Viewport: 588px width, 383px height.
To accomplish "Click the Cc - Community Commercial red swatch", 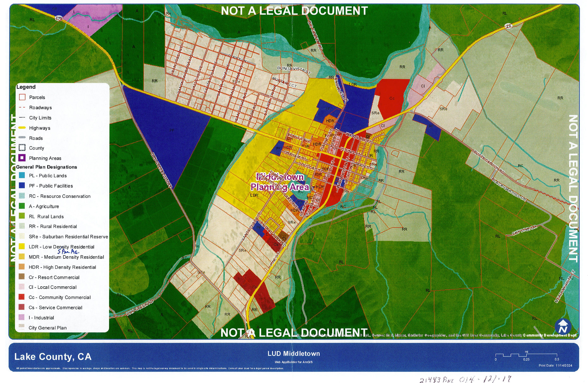I will pyautogui.click(x=21, y=297).
